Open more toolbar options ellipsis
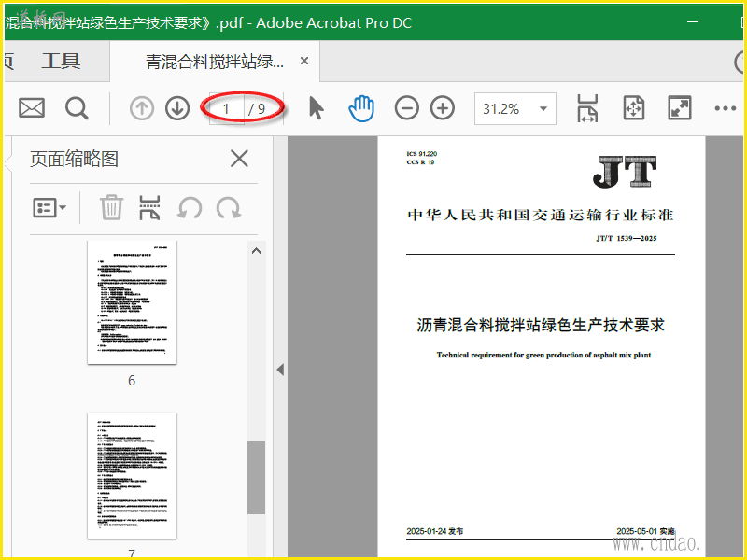This screenshot has width=747, height=560. click(x=726, y=108)
